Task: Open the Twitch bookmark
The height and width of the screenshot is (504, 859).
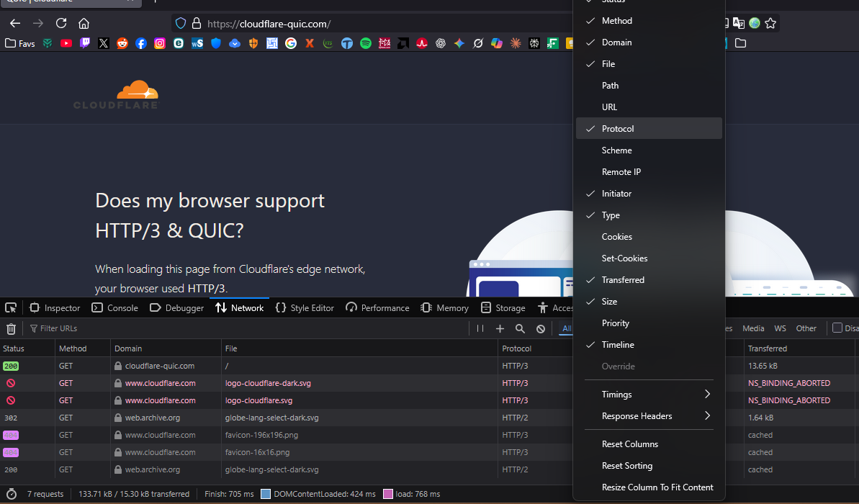Action: click(x=85, y=43)
